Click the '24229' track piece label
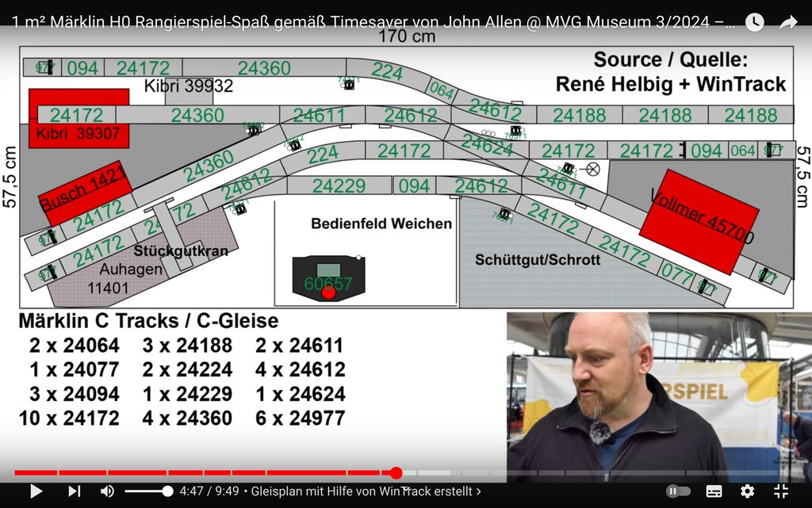The height and width of the screenshot is (508, 812). [x=339, y=185]
